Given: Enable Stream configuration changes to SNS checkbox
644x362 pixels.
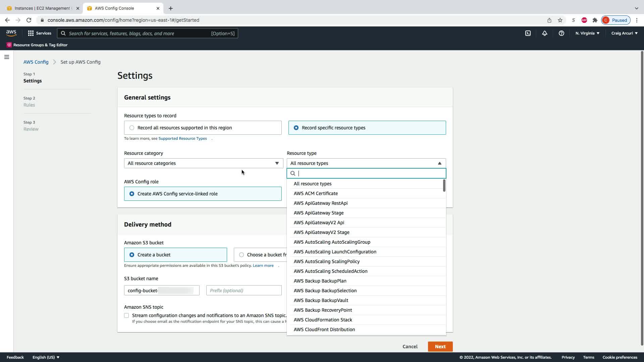Looking at the screenshot, I should click(x=126, y=315).
